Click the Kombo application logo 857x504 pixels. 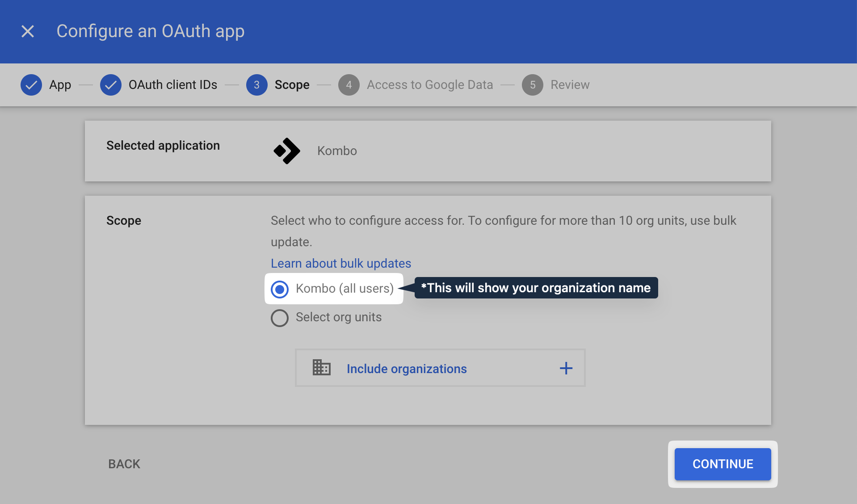point(287,151)
